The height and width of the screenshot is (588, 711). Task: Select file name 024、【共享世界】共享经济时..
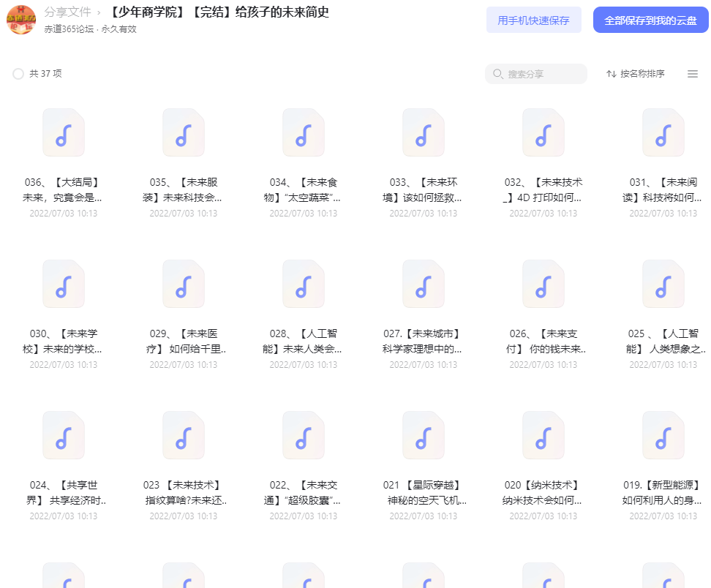pyautogui.click(x=67, y=493)
